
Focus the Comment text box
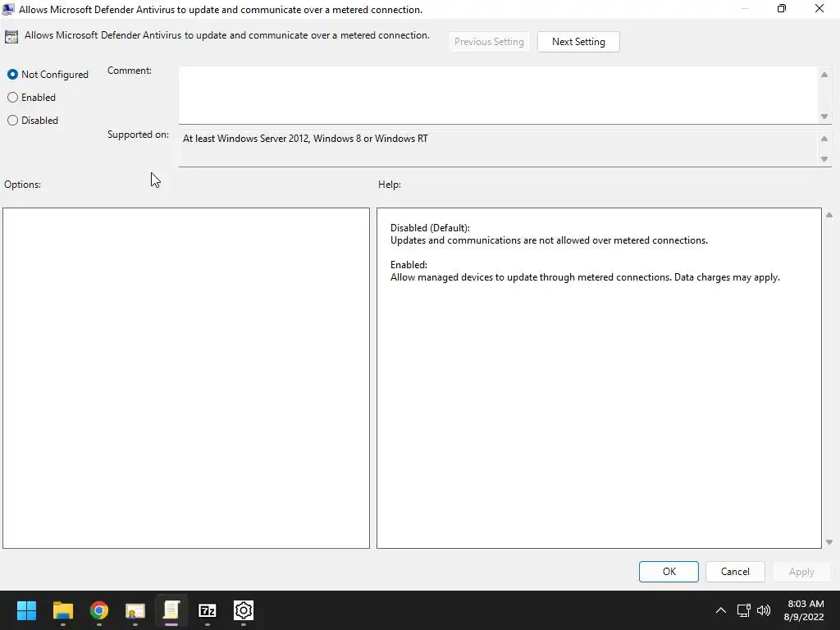tap(498, 95)
